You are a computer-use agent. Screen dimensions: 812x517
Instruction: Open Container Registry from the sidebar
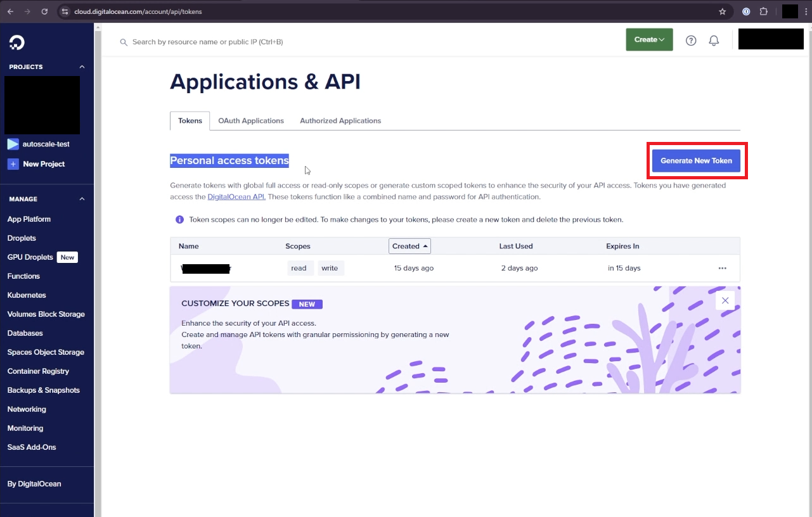coord(37,371)
